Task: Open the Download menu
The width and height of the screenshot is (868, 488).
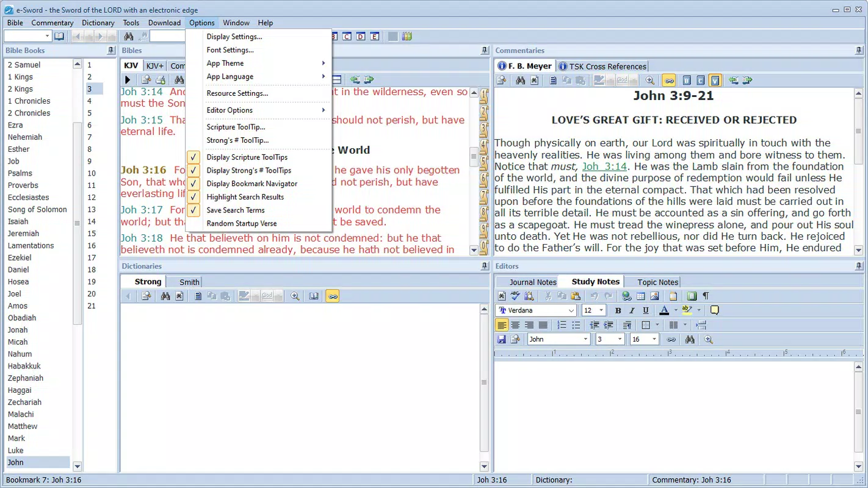Action: (x=164, y=23)
